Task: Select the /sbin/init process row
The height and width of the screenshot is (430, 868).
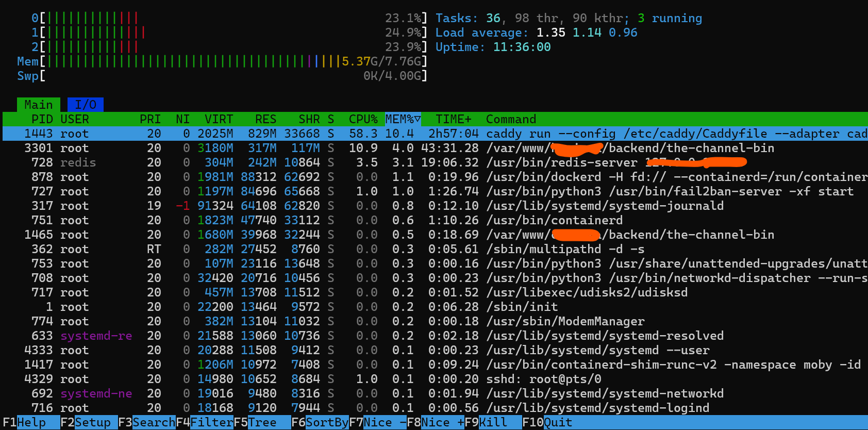Action: click(435, 307)
